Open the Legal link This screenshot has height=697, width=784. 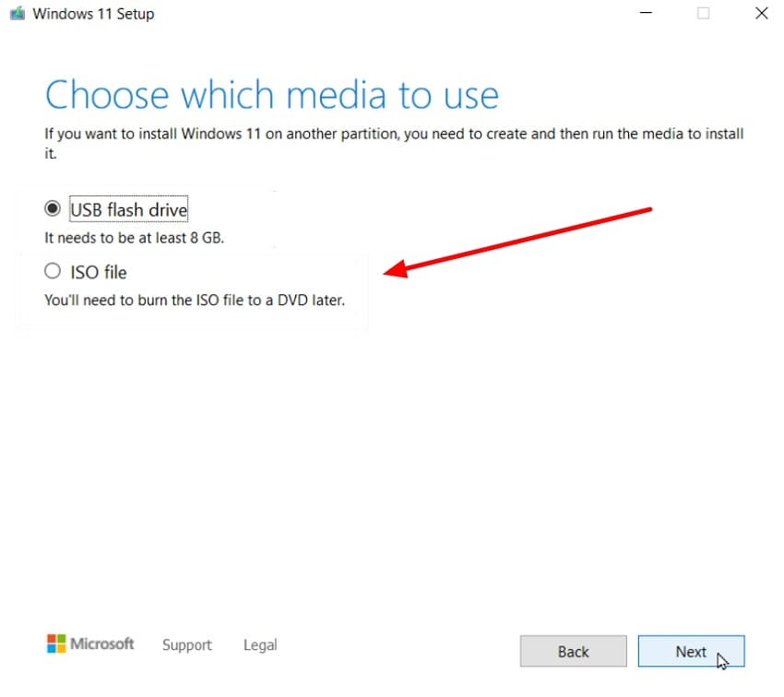tap(260, 645)
